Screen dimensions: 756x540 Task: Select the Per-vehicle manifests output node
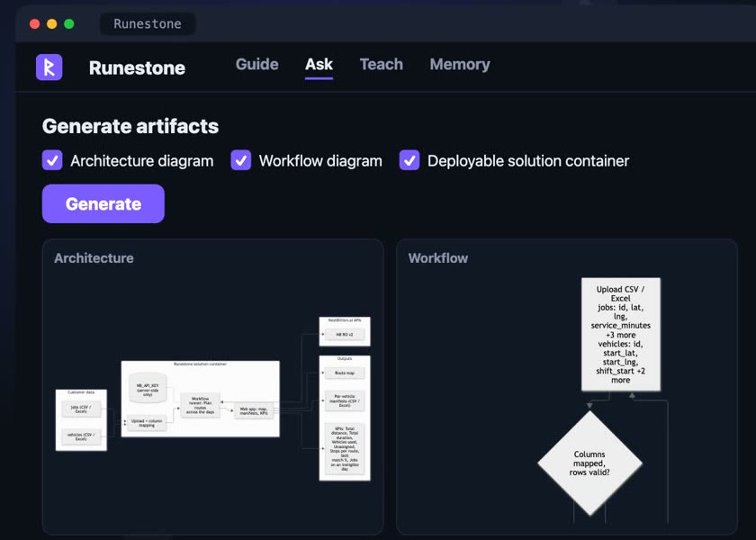(344, 400)
